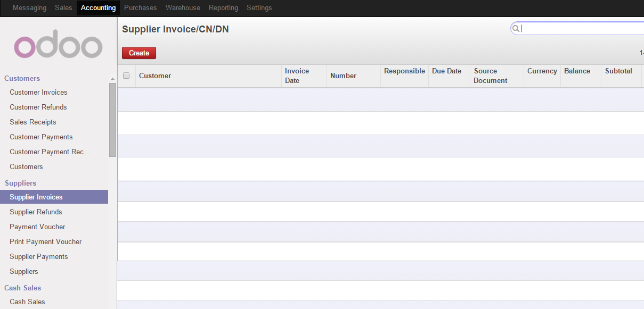This screenshot has height=309, width=644.
Task: Open the Settings menu
Action: pyautogui.click(x=259, y=7)
